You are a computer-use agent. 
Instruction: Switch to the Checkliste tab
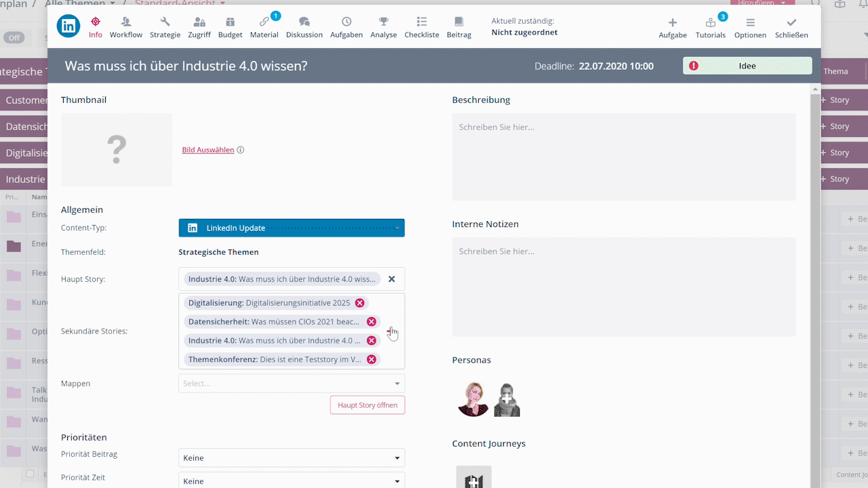(x=421, y=27)
